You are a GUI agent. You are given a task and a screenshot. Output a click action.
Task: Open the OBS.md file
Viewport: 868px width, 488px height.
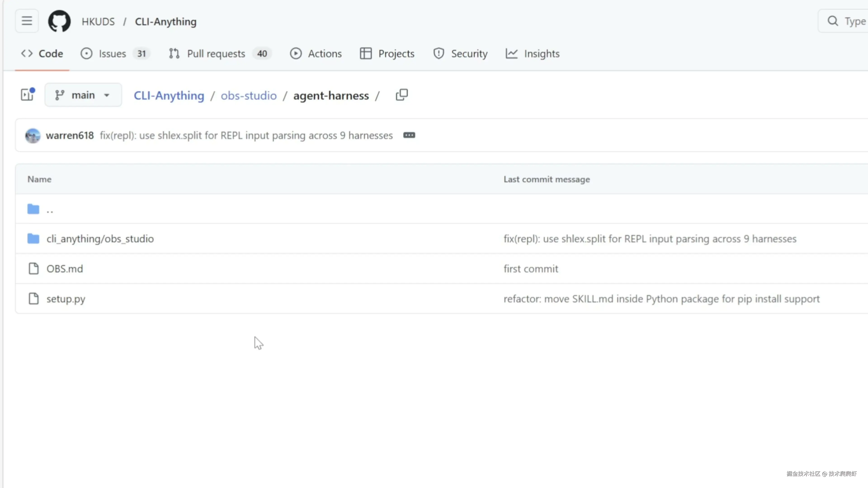click(65, 269)
